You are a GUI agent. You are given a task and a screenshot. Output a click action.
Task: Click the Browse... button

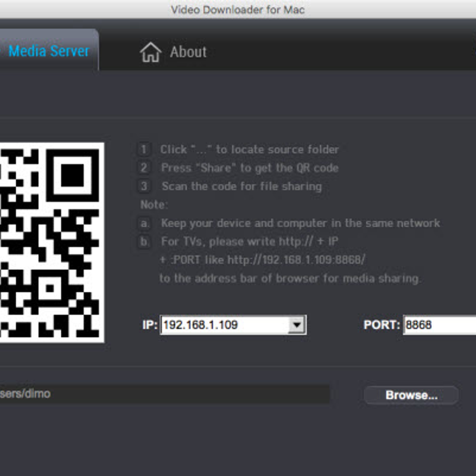pyautogui.click(x=411, y=395)
